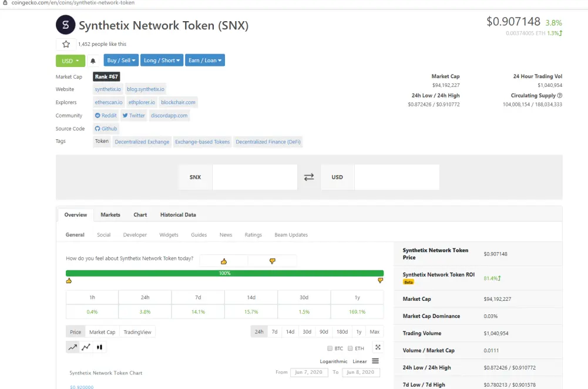This screenshot has width=588, height=389.
Task: Click the Rank #67 badge
Action: [106, 76]
